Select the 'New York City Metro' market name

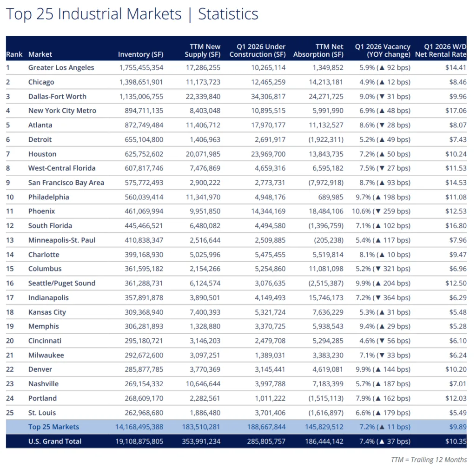(x=62, y=111)
